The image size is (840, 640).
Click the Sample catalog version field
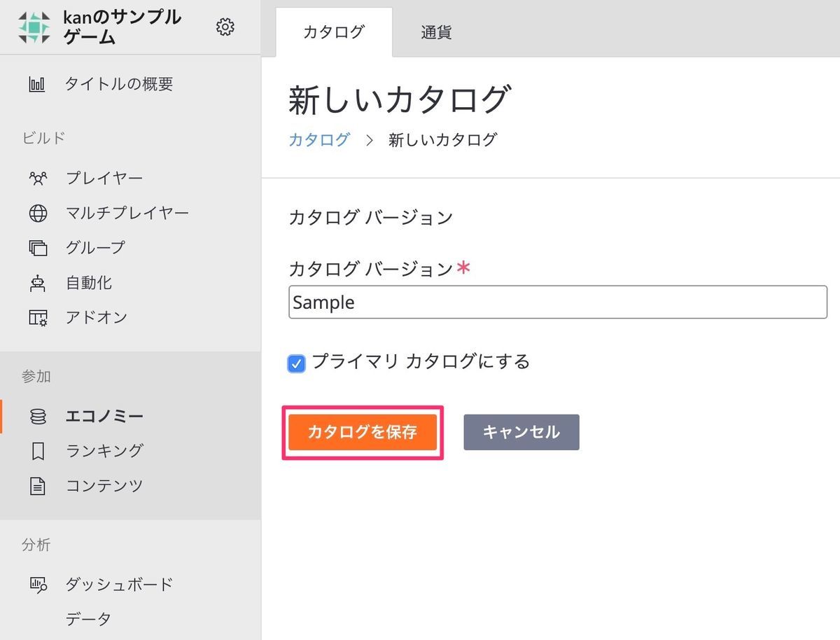click(x=556, y=302)
